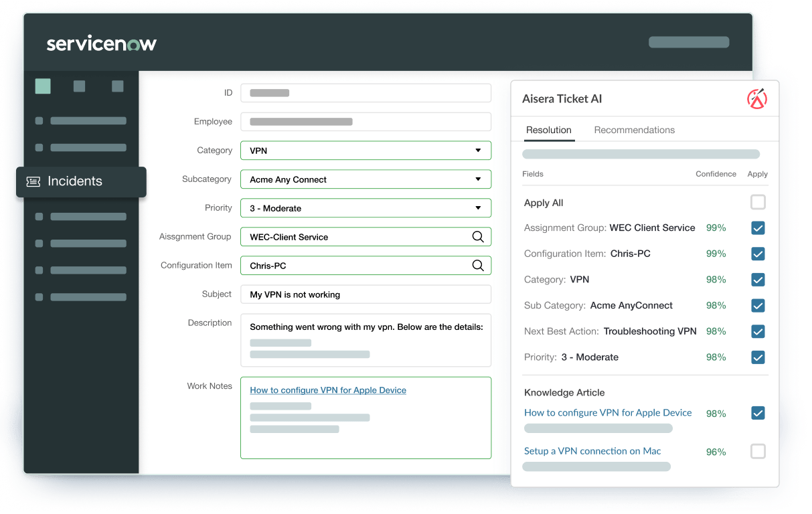Open the Assignment Group lookup search

(478, 236)
